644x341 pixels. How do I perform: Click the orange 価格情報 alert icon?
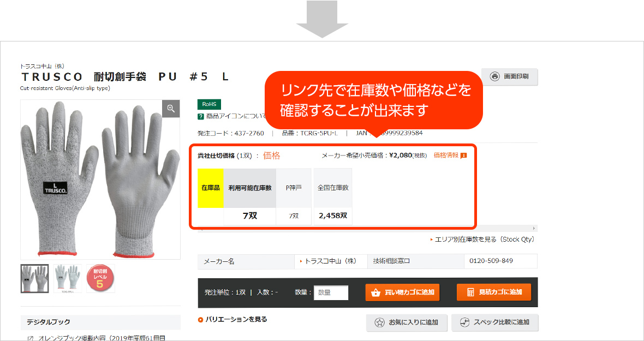pos(464,155)
